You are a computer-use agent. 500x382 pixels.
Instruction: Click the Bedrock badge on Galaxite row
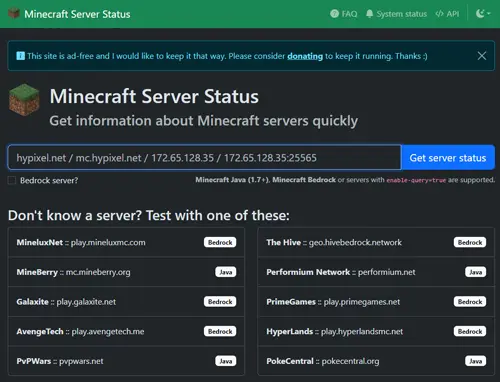220,302
